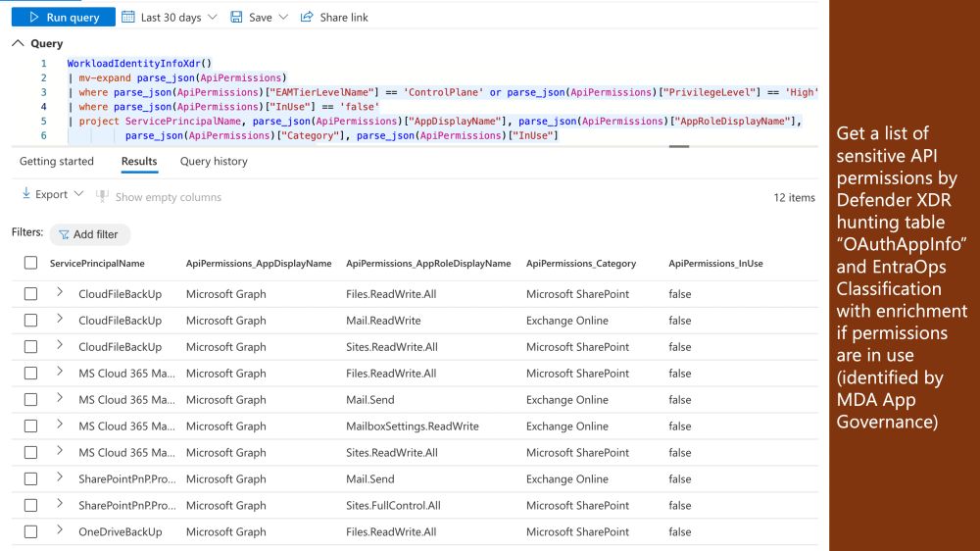Open the Export dropdown chevron
This screenshot has width=980, height=551.
click(78, 194)
